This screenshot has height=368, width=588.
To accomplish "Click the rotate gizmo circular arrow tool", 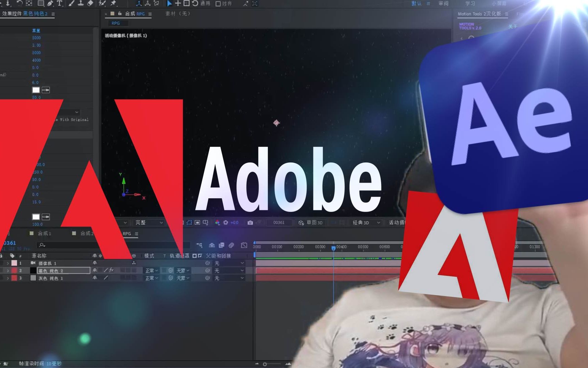I will (x=195, y=3).
